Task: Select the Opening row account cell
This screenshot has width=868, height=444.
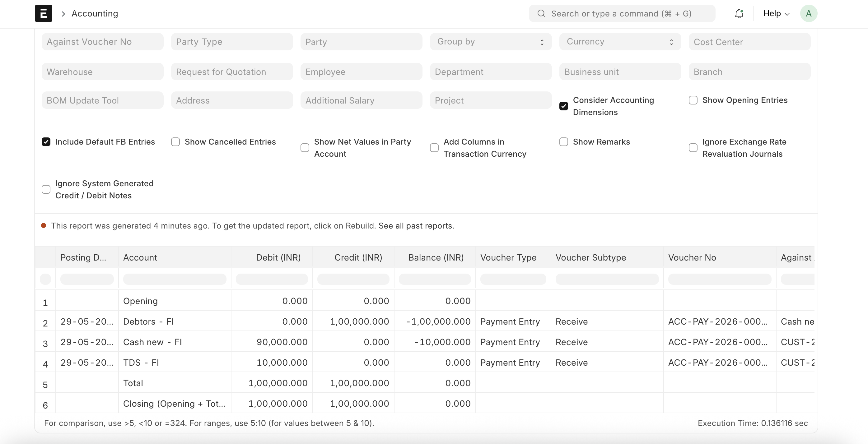Action: click(x=175, y=301)
